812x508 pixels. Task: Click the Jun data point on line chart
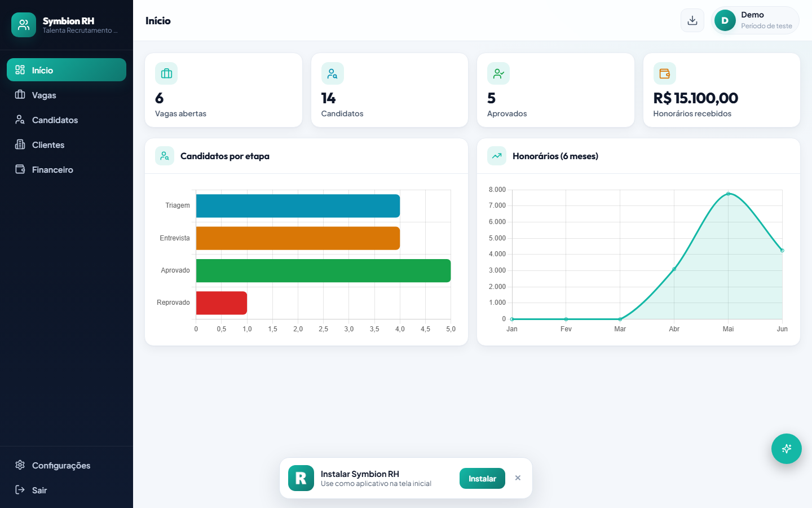(x=782, y=250)
